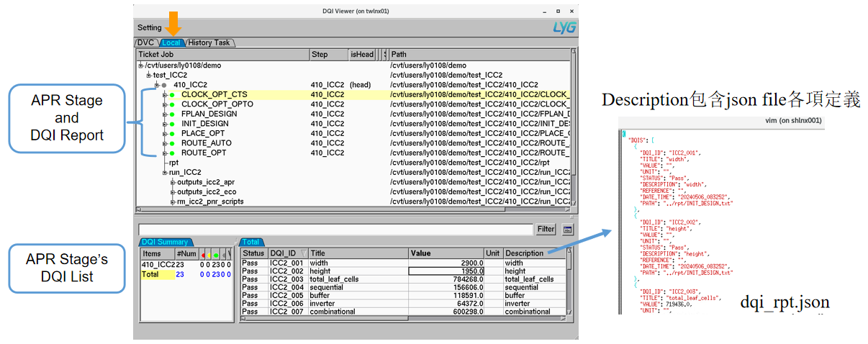Click the Description column header
868x344 pixels.
point(535,253)
